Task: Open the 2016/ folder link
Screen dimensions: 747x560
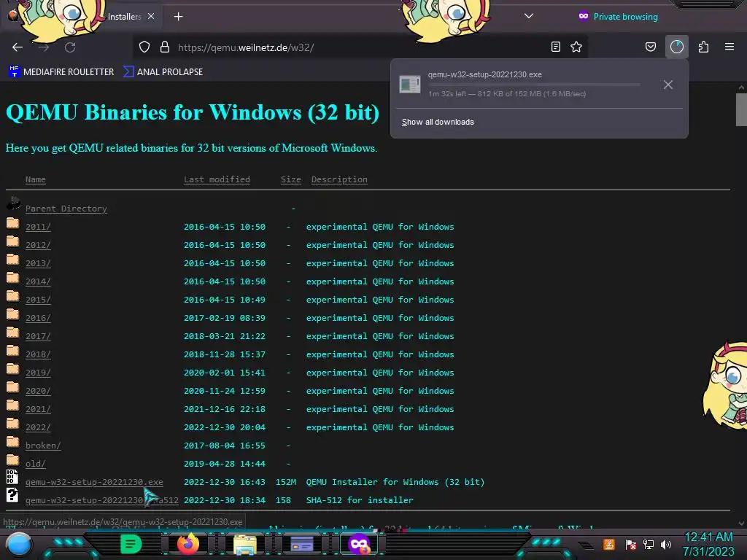Action: (x=38, y=318)
